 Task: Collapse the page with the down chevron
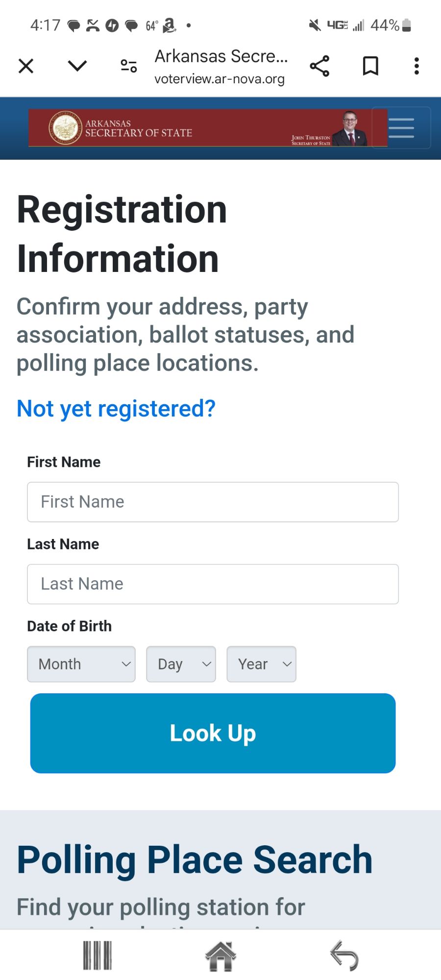[x=77, y=66]
